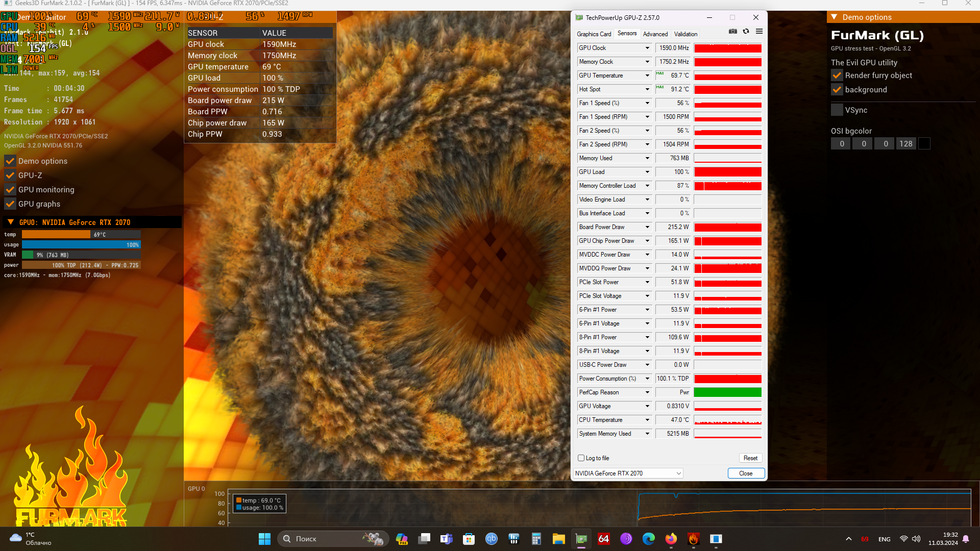980x551 pixels.
Task: Toggle the Log to file checkbox
Action: (x=581, y=458)
